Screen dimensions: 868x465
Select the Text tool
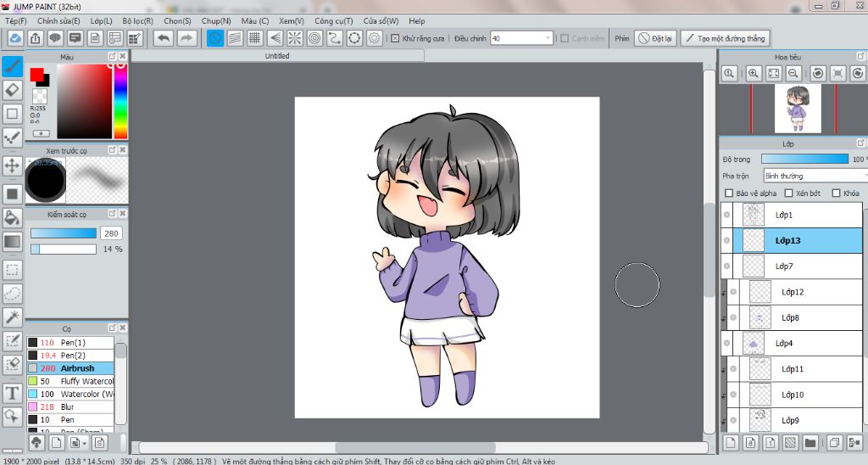point(12,393)
